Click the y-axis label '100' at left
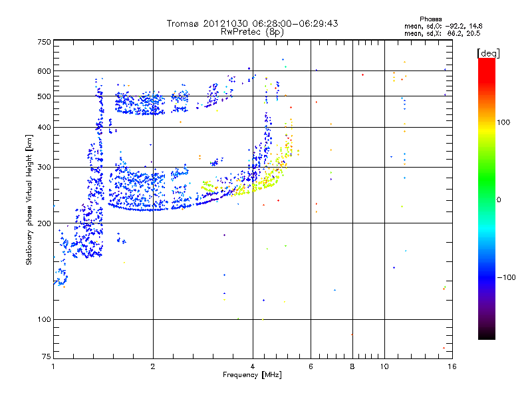 click(x=44, y=319)
